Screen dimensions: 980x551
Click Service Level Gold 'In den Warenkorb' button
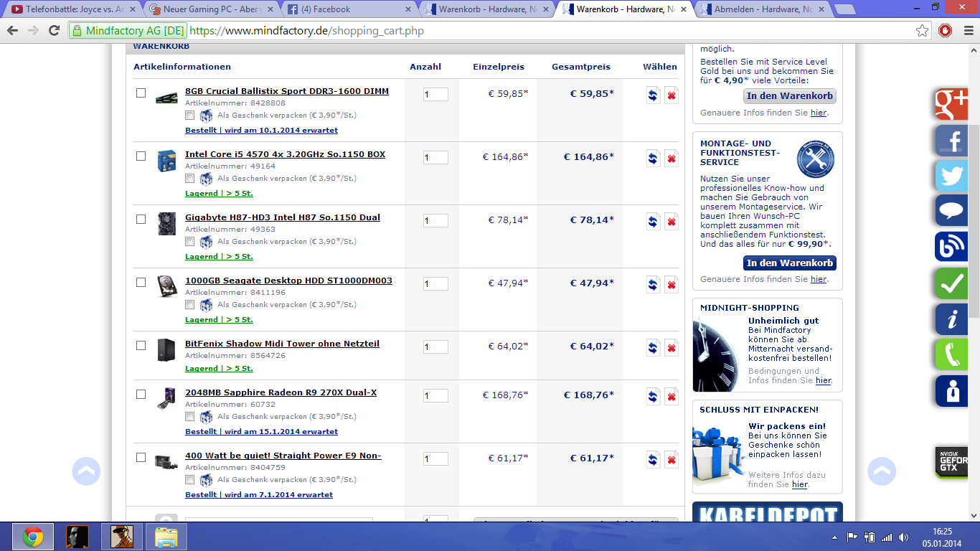tap(789, 95)
